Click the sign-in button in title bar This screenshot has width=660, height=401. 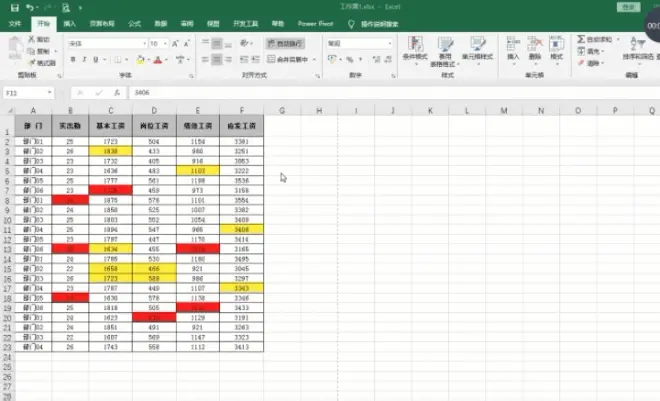click(x=628, y=7)
